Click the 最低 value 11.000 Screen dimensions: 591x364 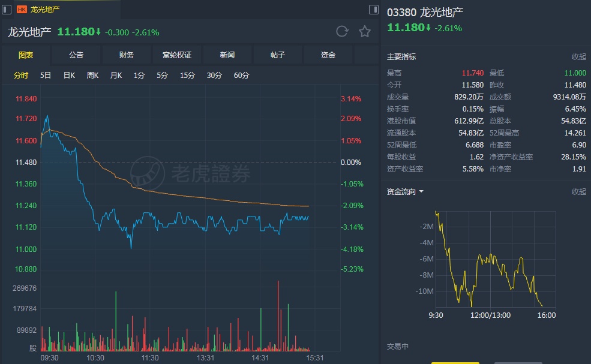click(x=575, y=73)
